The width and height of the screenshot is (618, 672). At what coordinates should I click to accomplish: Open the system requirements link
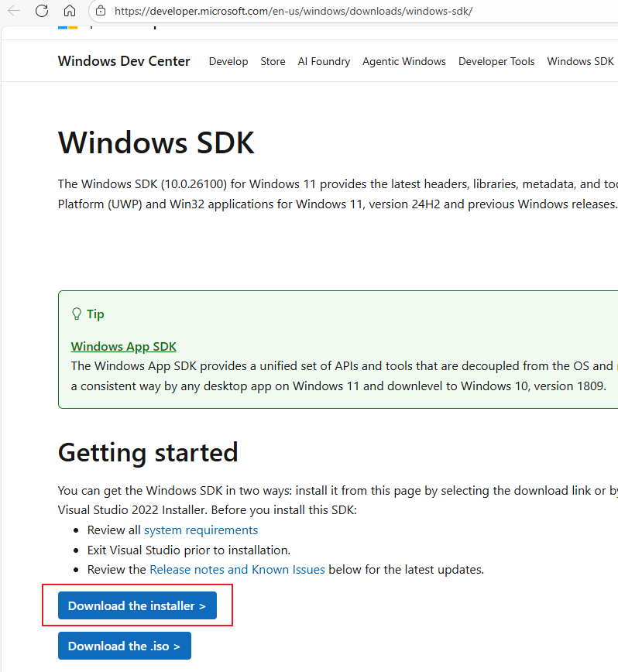click(x=201, y=530)
